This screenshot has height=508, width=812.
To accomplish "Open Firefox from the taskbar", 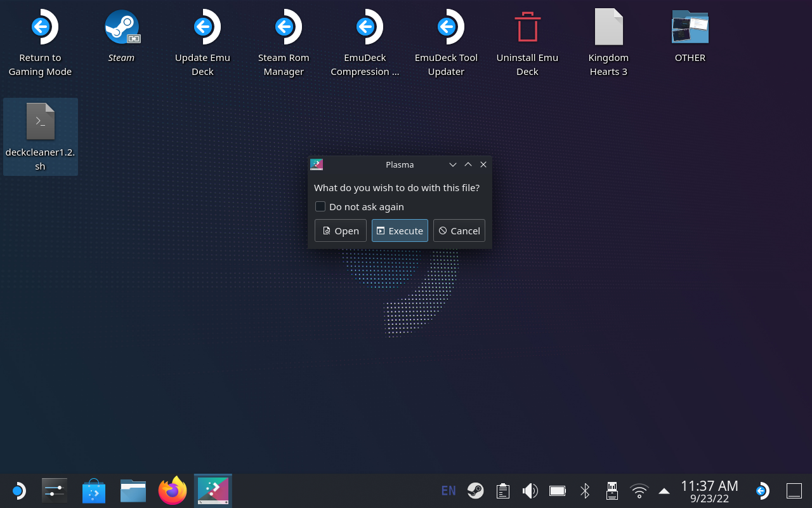I will coord(173,491).
